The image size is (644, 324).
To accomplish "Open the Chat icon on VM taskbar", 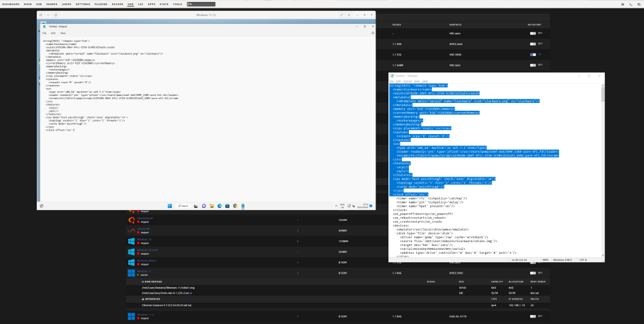I will pyautogui.click(x=204, y=205).
